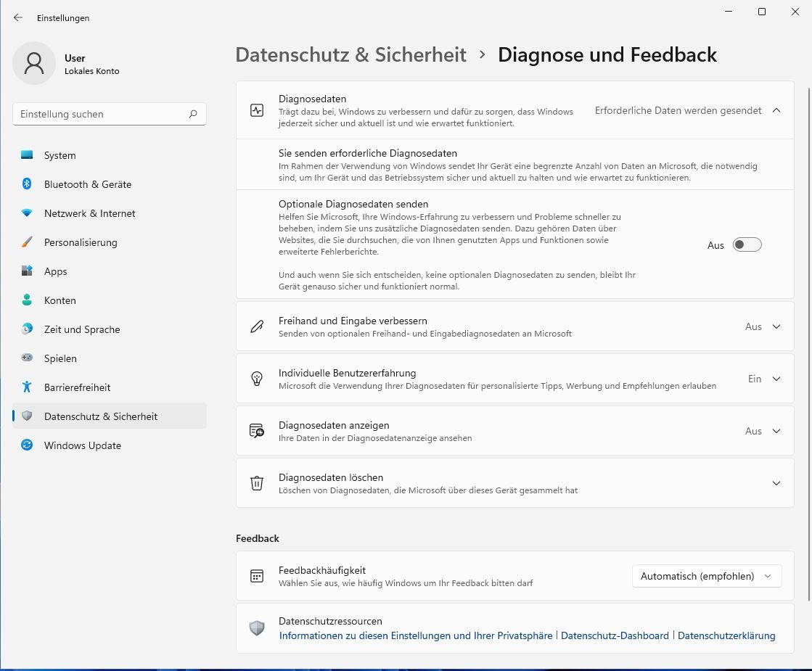Expand Freihand und Eingabe verbessern
812x671 pixels.
click(776, 326)
